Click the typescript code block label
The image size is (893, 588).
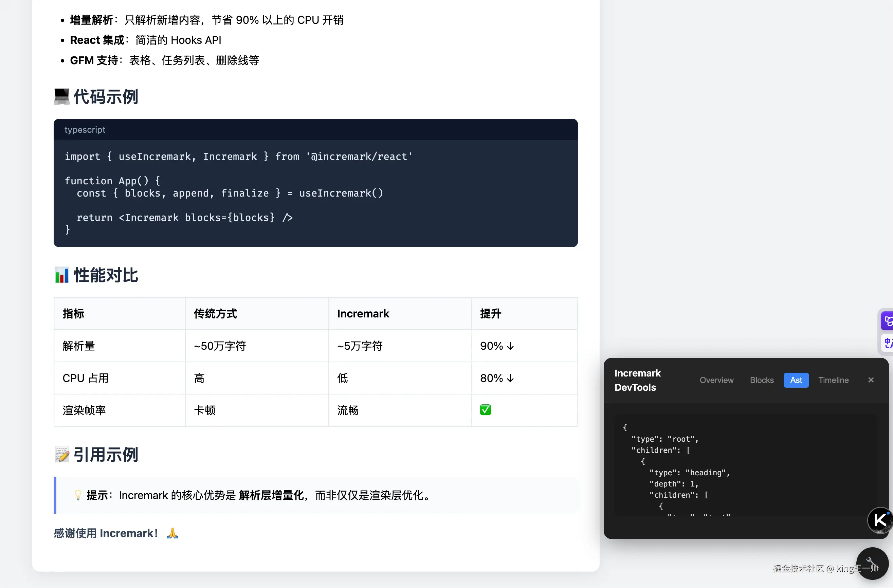pos(85,130)
